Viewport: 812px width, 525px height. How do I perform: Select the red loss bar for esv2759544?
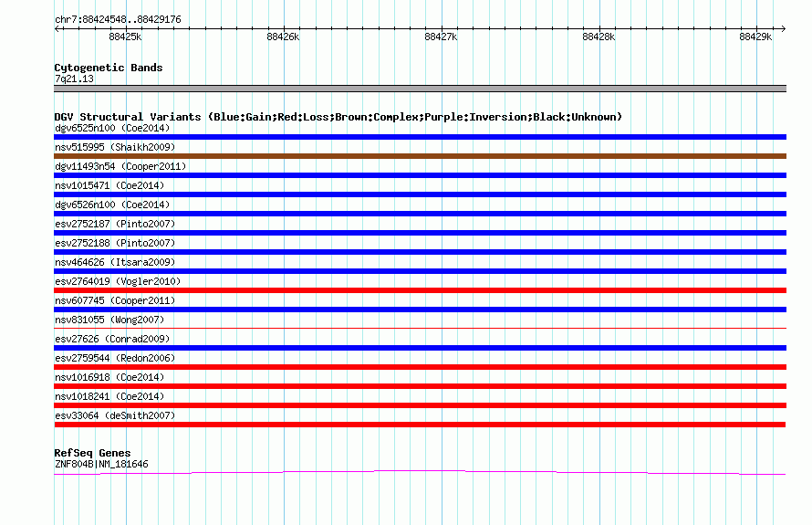420,367
